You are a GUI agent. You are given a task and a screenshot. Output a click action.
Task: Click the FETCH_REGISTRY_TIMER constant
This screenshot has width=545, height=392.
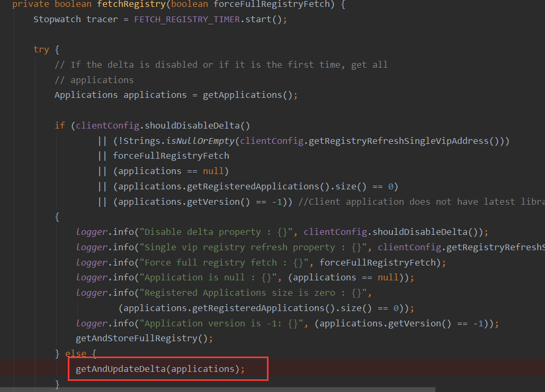click(187, 20)
